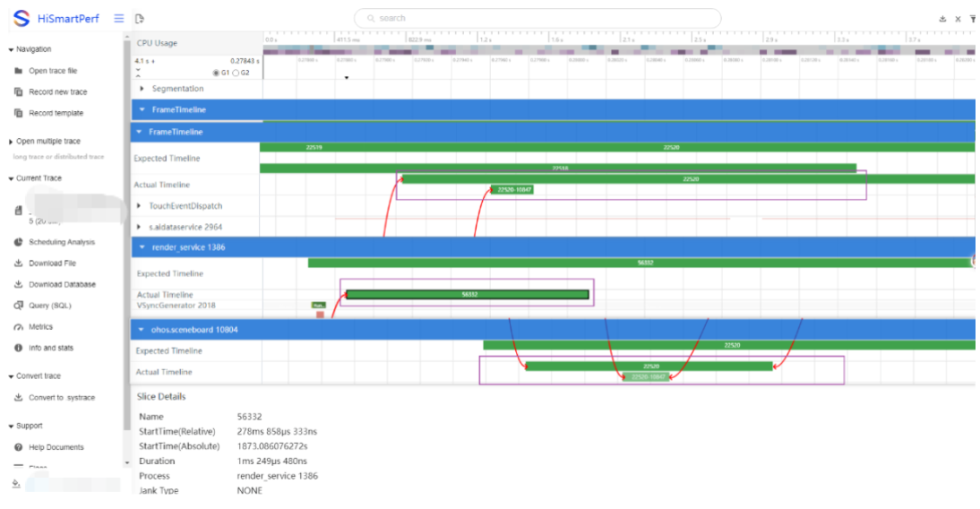Screen dimensions: 980x509
Task: Click Convert to systrace
Action: 62,397
